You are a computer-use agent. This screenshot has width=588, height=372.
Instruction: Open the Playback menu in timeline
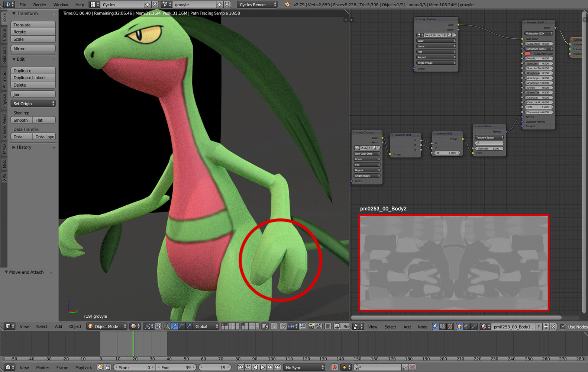(x=84, y=367)
